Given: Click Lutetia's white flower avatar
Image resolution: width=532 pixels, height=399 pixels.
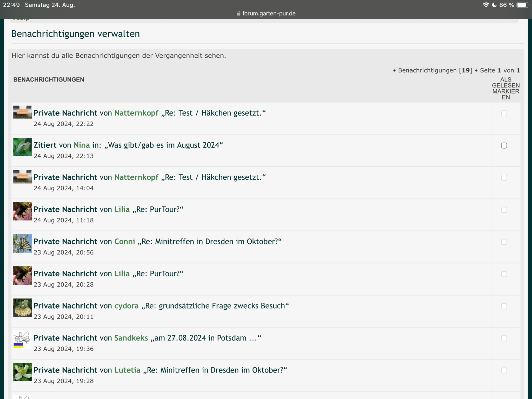Looking at the screenshot, I should coord(22,372).
